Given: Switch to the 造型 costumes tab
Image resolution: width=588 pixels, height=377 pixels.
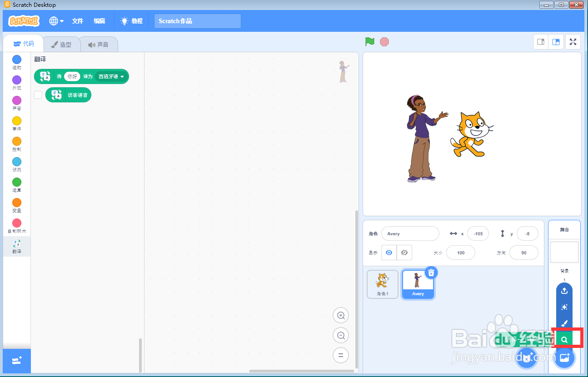Looking at the screenshot, I should pyautogui.click(x=61, y=45).
